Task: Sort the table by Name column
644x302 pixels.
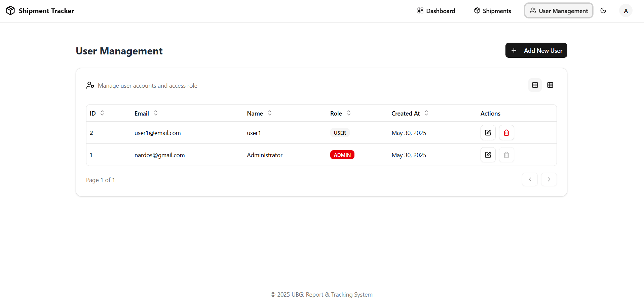Action: (x=259, y=113)
